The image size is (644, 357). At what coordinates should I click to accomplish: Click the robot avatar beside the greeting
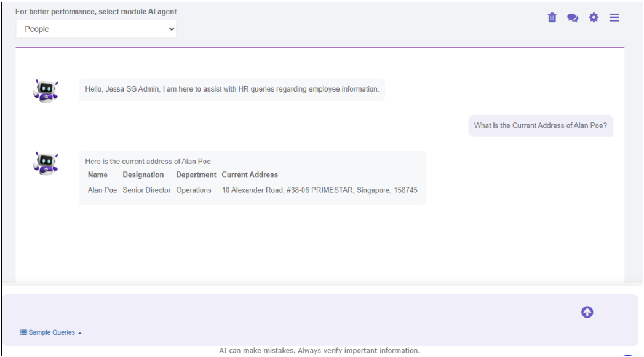46,91
